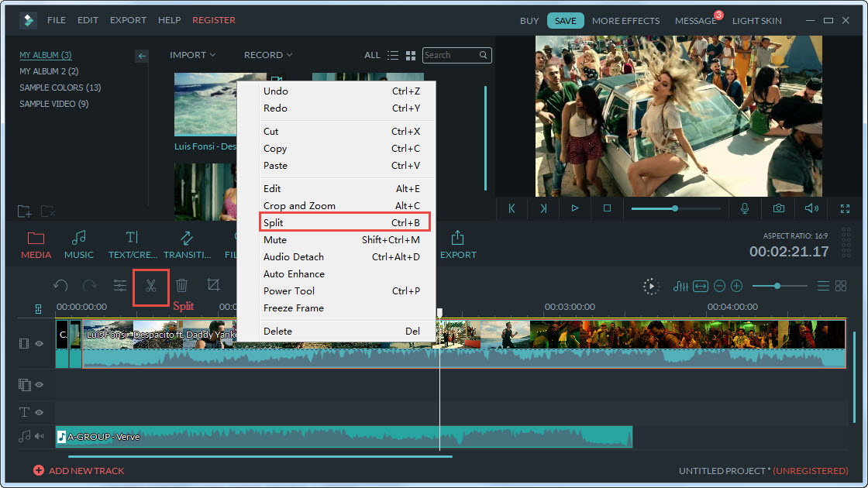Click the timeline redo arrow icon
Viewport: 868px width, 488px height.
tap(90, 286)
